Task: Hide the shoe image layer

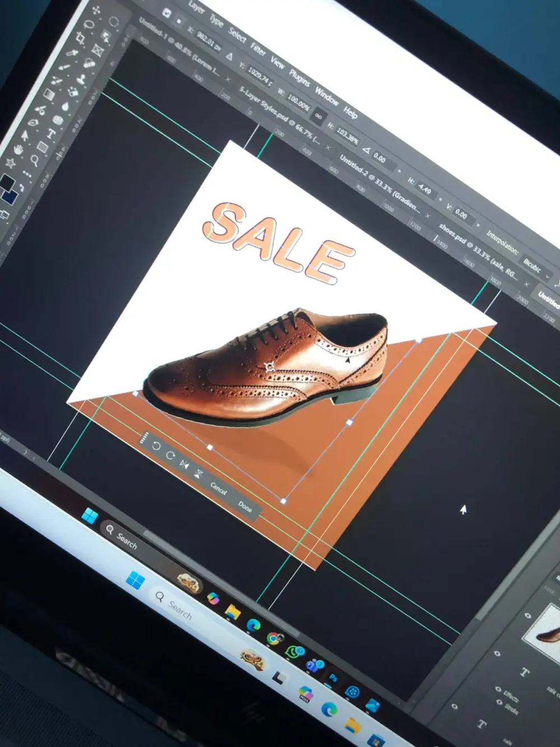Action: pos(528,615)
